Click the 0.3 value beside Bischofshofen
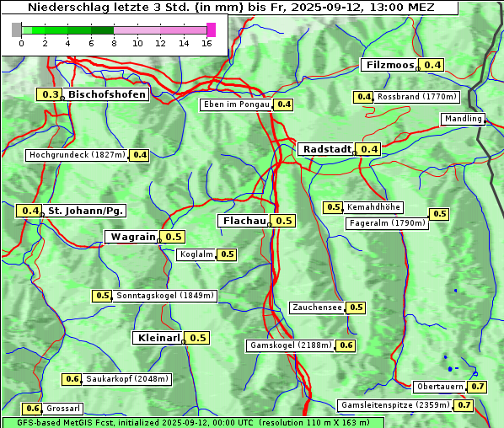This screenshot has width=504, height=428. coord(50,94)
